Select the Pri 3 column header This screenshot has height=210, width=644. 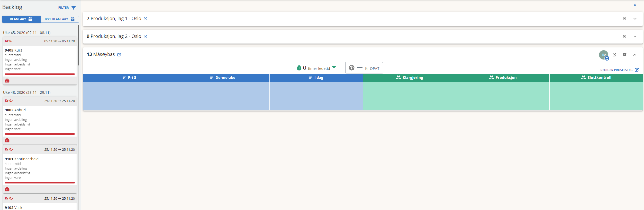pyautogui.click(x=130, y=78)
